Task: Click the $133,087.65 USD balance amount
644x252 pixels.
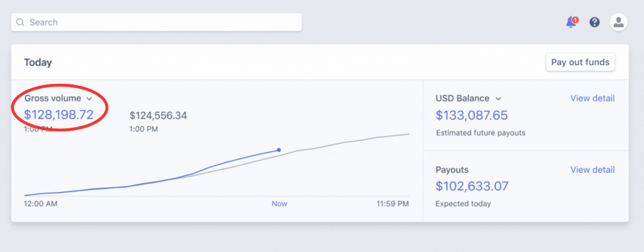Action: (472, 115)
